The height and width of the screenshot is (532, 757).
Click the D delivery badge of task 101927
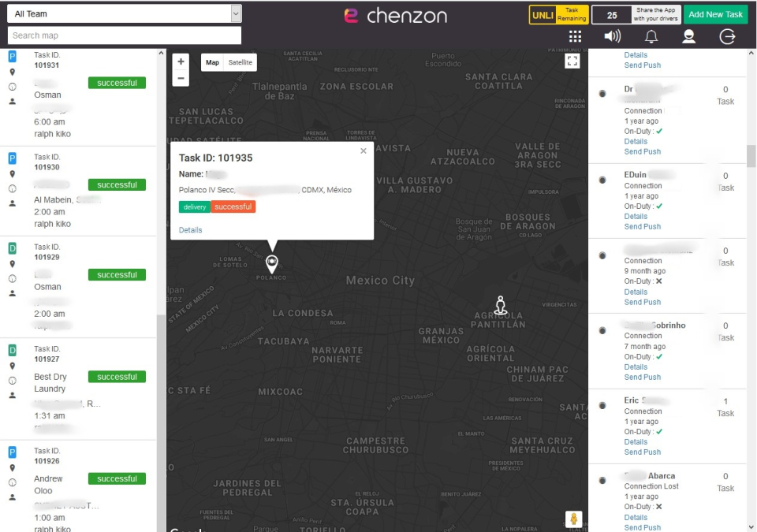[13, 350]
